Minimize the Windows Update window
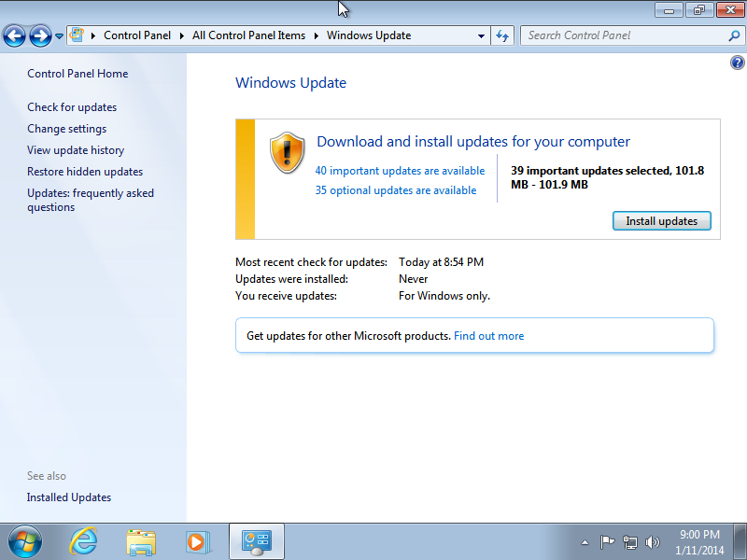This screenshot has width=747, height=560. (669, 10)
